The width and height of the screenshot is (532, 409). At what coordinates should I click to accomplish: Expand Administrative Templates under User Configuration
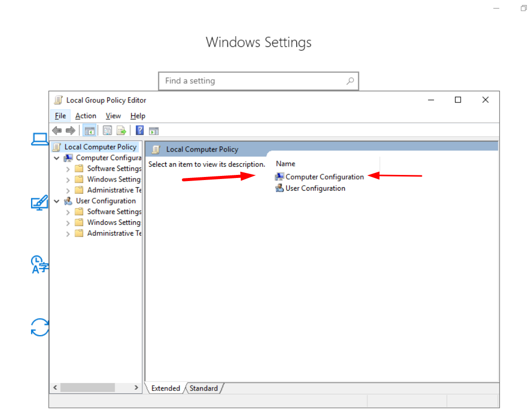click(68, 234)
